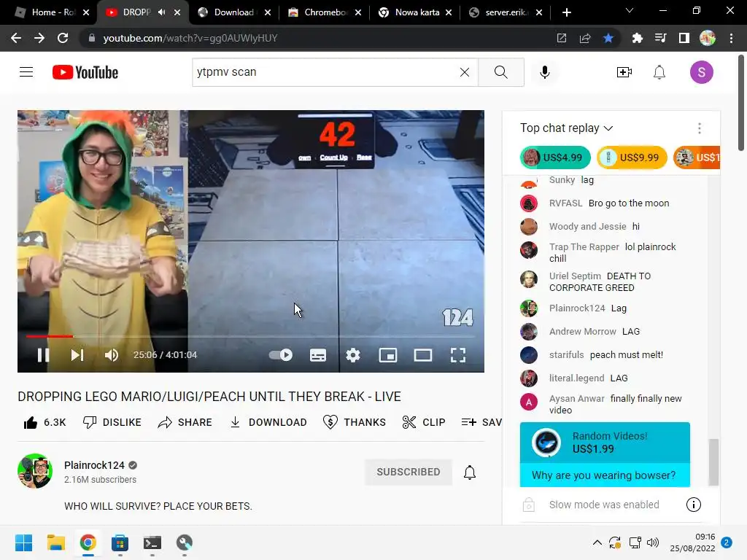The width and height of the screenshot is (747, 560).
Task: Open a new browser tab
Action: [x=566, y=12]
